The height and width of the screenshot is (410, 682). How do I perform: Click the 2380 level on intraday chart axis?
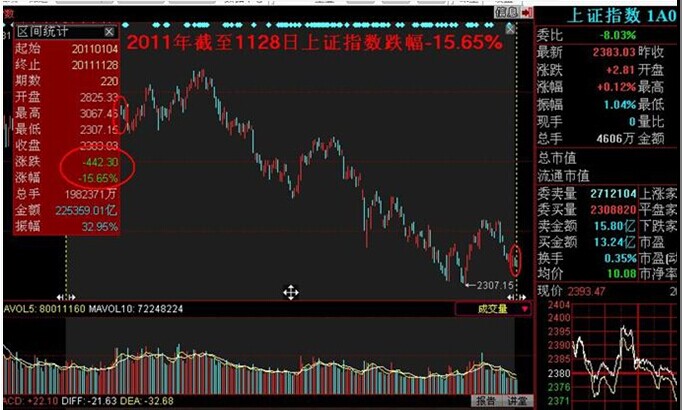pyautogui.click(x=559, y=373)
